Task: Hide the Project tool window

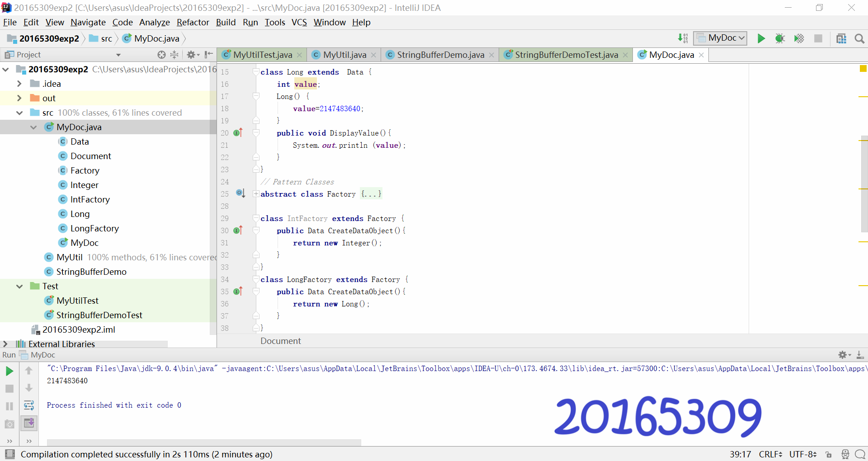Action: pos(208,55)
